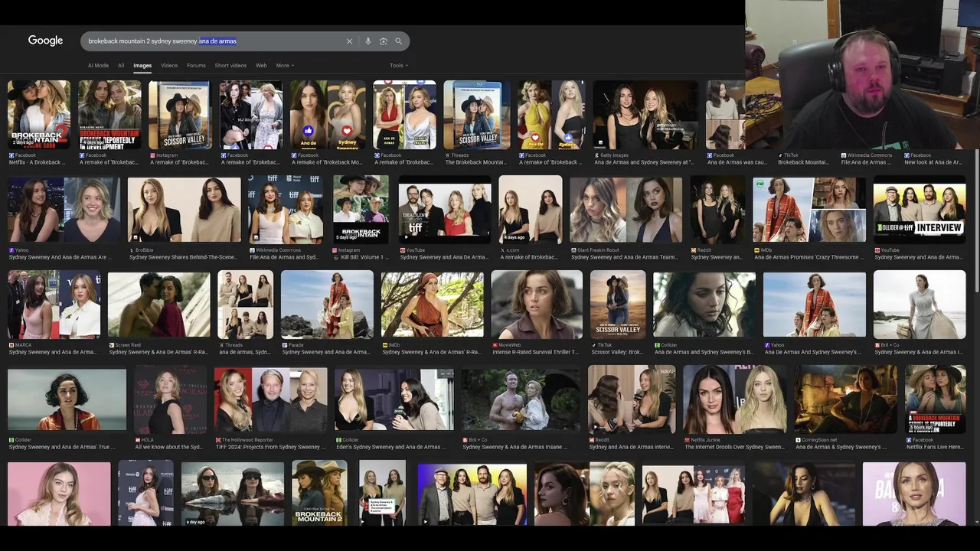Open the ComingSoon.net result thumbnail
980x551 pixels.
pos(846,399)
